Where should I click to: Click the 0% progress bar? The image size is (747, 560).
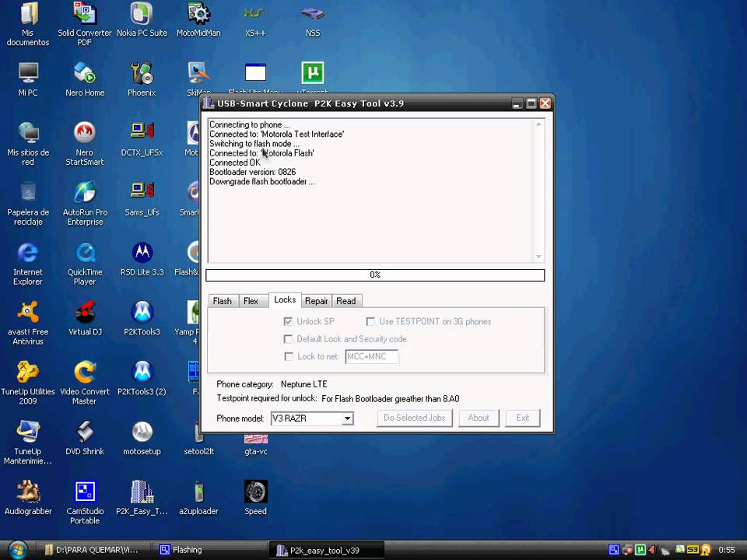[x=375, y=275]
